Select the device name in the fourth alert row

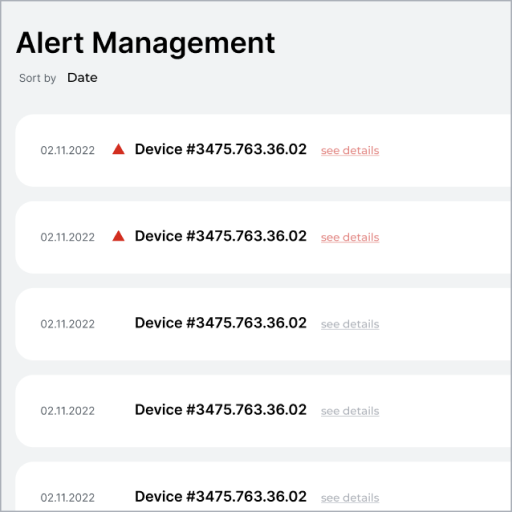(x=221, y=410)
